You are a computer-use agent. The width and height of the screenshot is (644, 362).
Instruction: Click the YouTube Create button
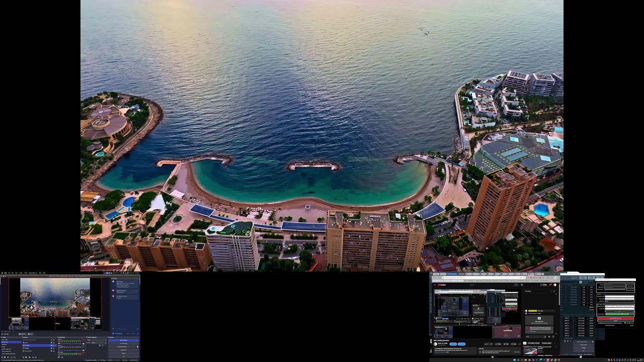tap(543, 285)
